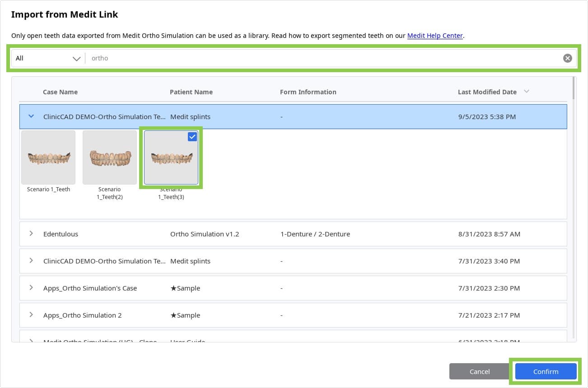Click the Edentulous case name
The image size is (588, 388).
[x=61, y=234]
